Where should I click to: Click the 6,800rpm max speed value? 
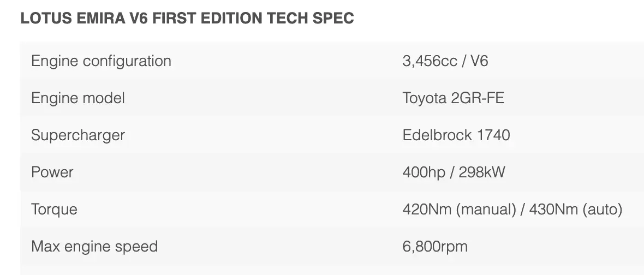coord(435,247)
